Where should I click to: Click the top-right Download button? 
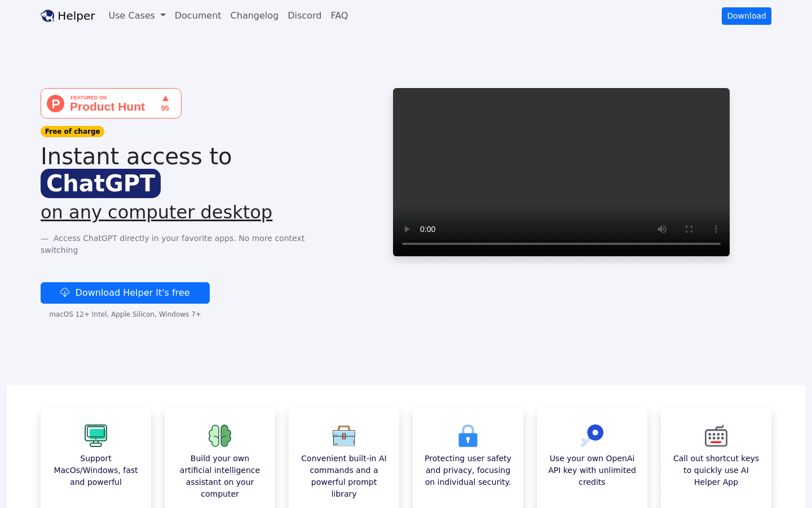746,16
